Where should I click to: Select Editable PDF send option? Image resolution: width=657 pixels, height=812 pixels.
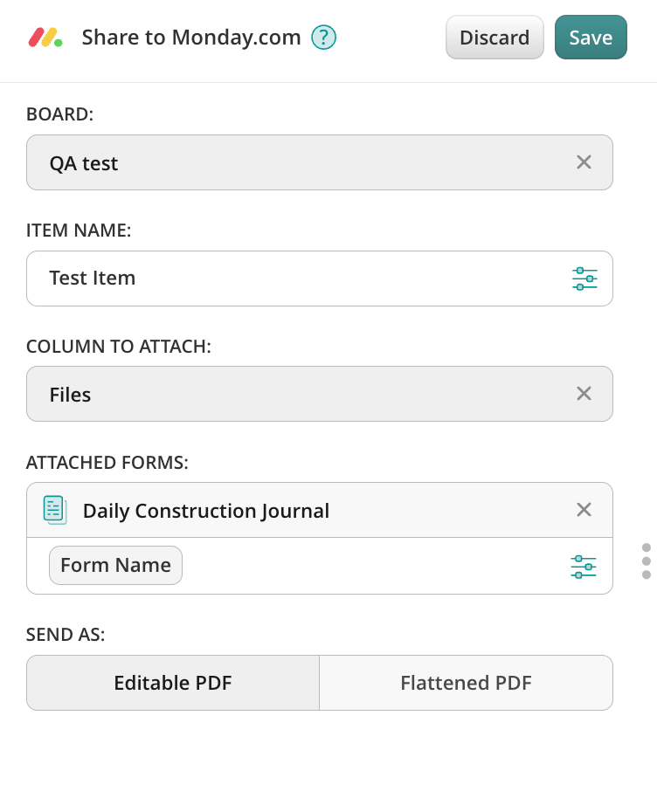tap(173, 683)
